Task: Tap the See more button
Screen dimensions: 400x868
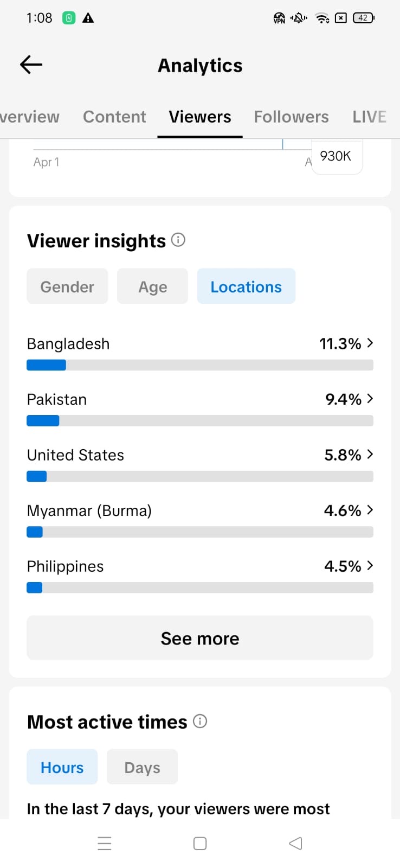Action: pos(200,638)
